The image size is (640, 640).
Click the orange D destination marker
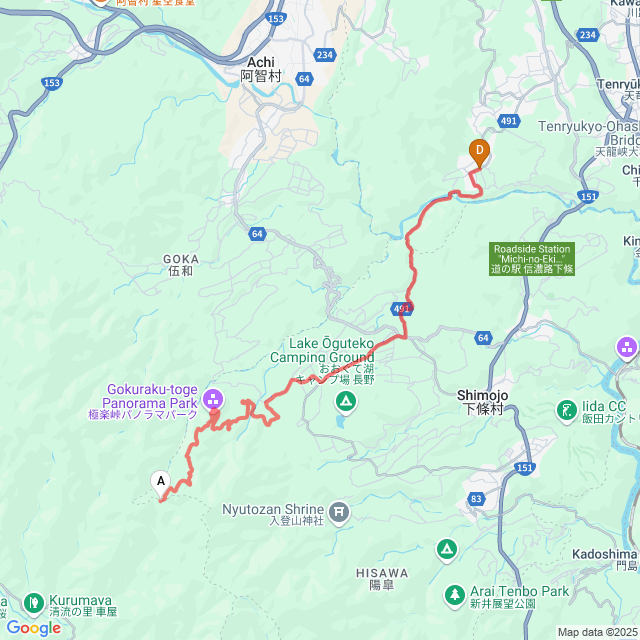coord(479,153)
